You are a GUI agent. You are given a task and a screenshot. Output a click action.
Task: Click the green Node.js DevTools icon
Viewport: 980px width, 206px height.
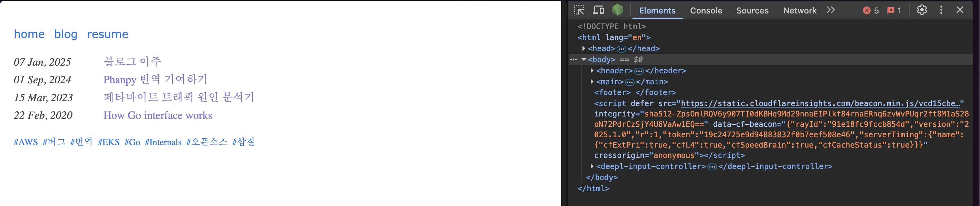click(617, 10)
